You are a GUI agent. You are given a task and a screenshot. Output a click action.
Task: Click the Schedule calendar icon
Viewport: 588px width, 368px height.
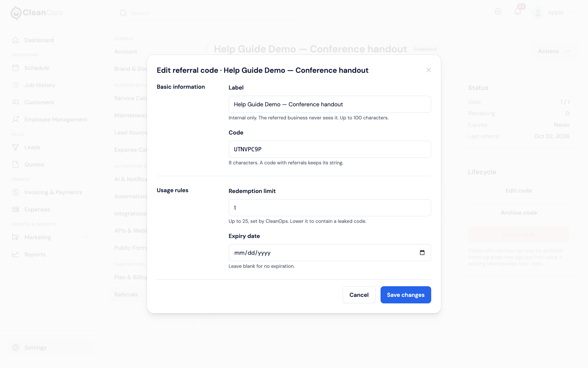(16, 68)
